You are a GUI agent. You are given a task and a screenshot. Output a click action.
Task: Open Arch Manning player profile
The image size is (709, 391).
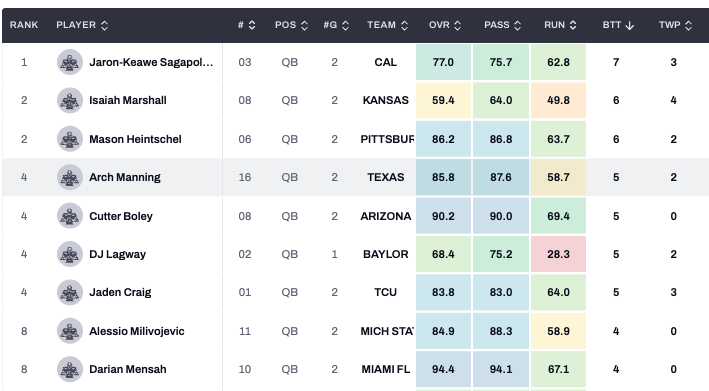tap(125, 177)
